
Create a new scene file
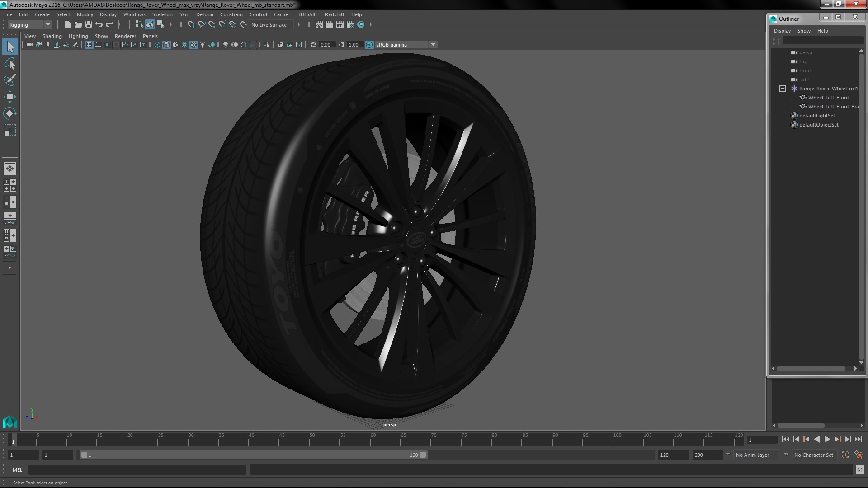coord(68,25)
